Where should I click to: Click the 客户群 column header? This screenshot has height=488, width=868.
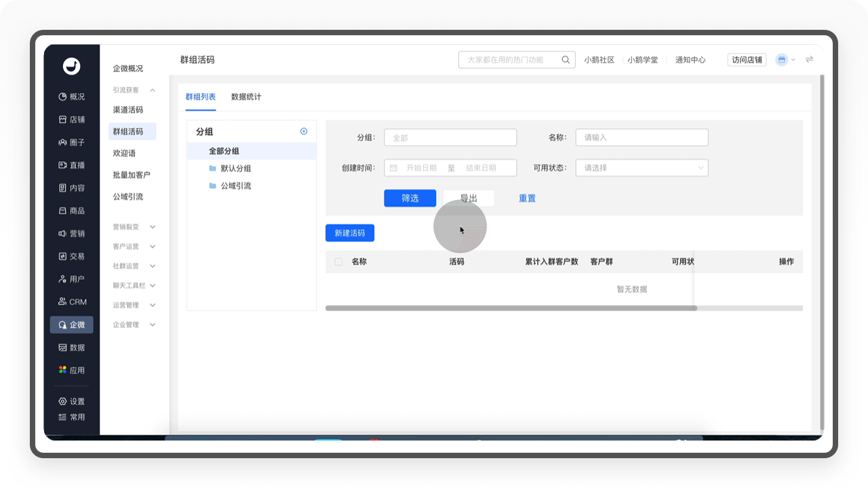(x=601, y=262)
